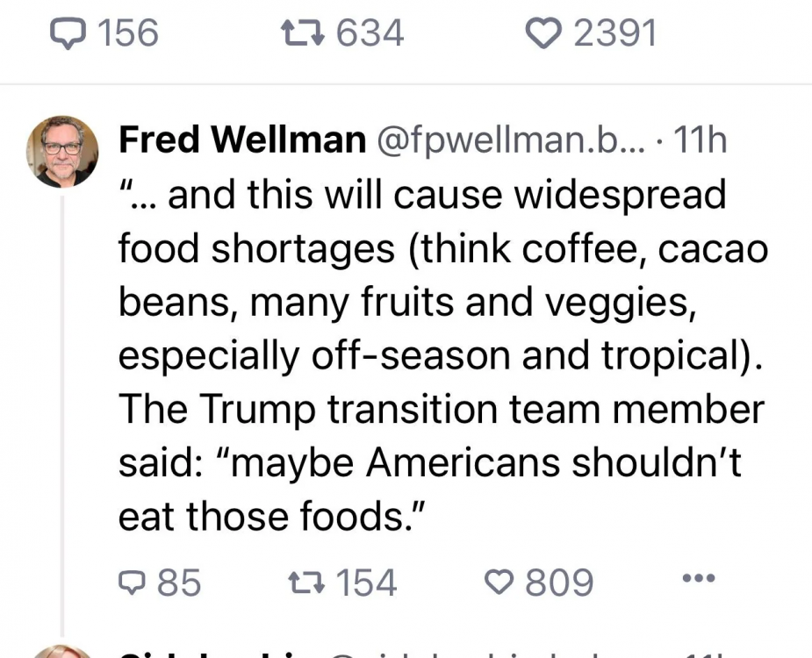Viewport: 812px width, 658px height.
Task: Click the 154 reposts count
Action: point(369,582)
